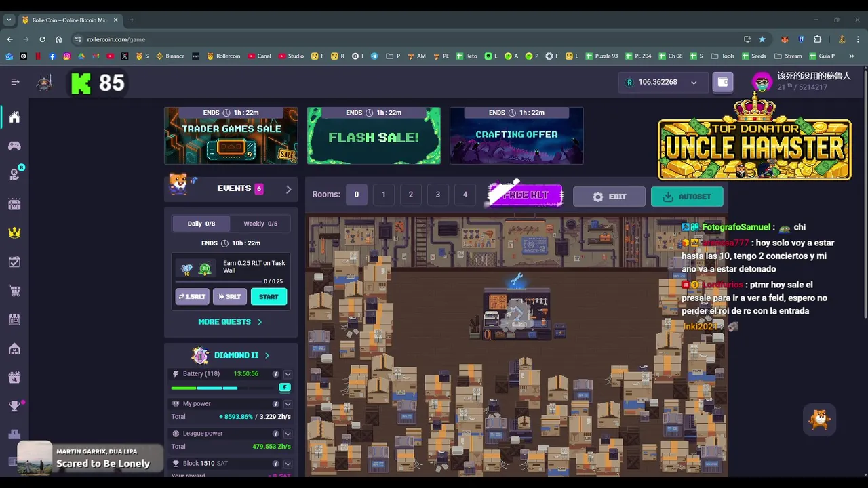Click the rollercoin.com/game address bar
Screen dimensions: 868x488
pos(407,39)
